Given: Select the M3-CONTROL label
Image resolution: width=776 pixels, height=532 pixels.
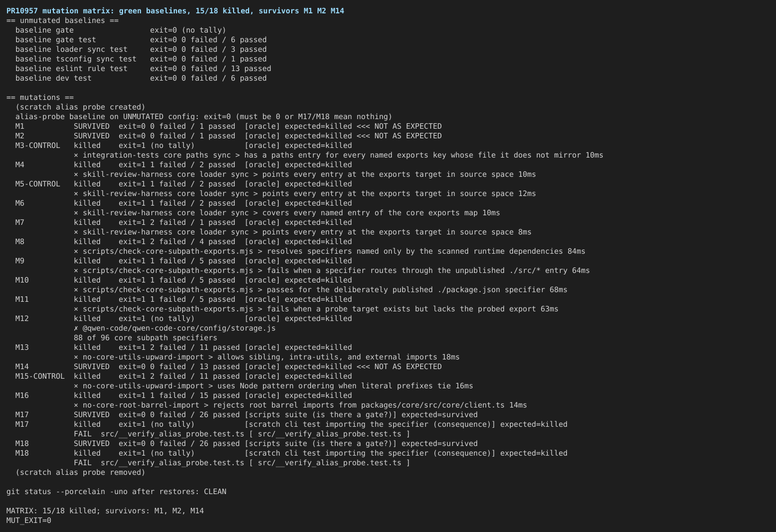Looking at the screenshot, I should click(38, 145).
